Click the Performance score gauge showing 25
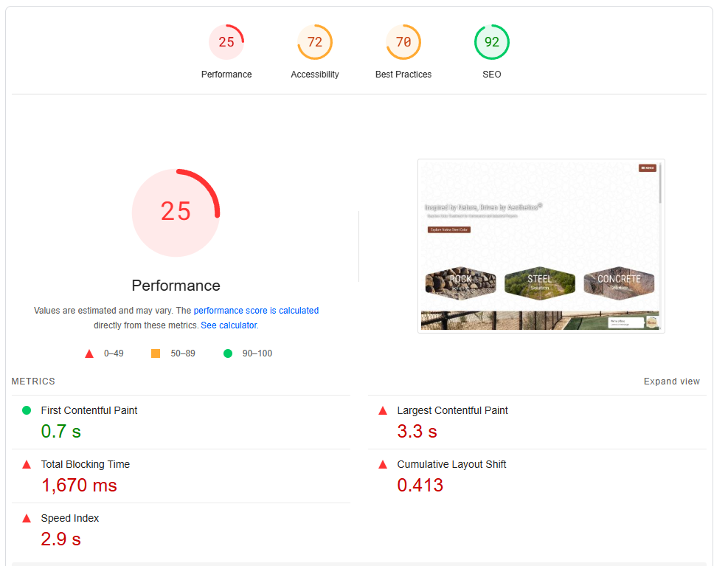 226,42
